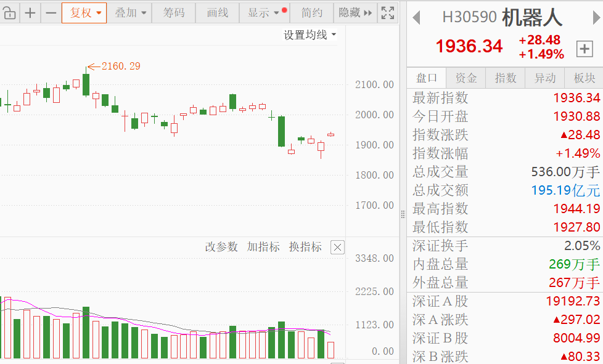Zoom out using the minus icon
603x364 pixels.
51,12
